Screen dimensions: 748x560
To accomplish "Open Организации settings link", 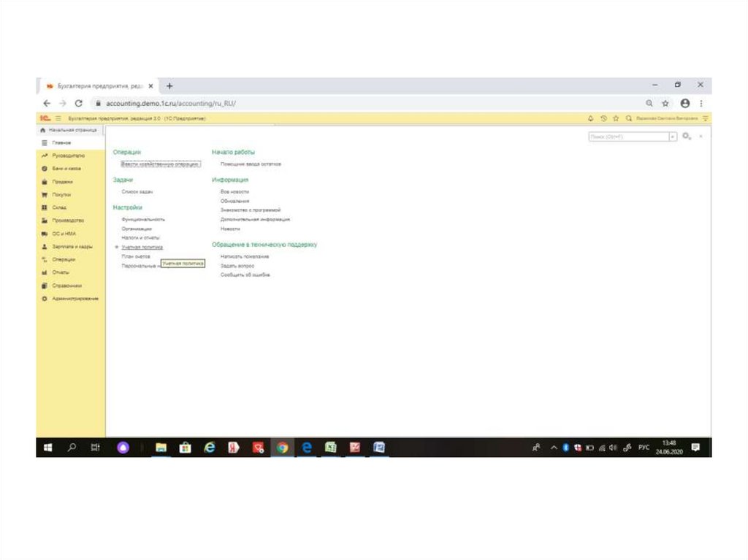I will (137, 229).
